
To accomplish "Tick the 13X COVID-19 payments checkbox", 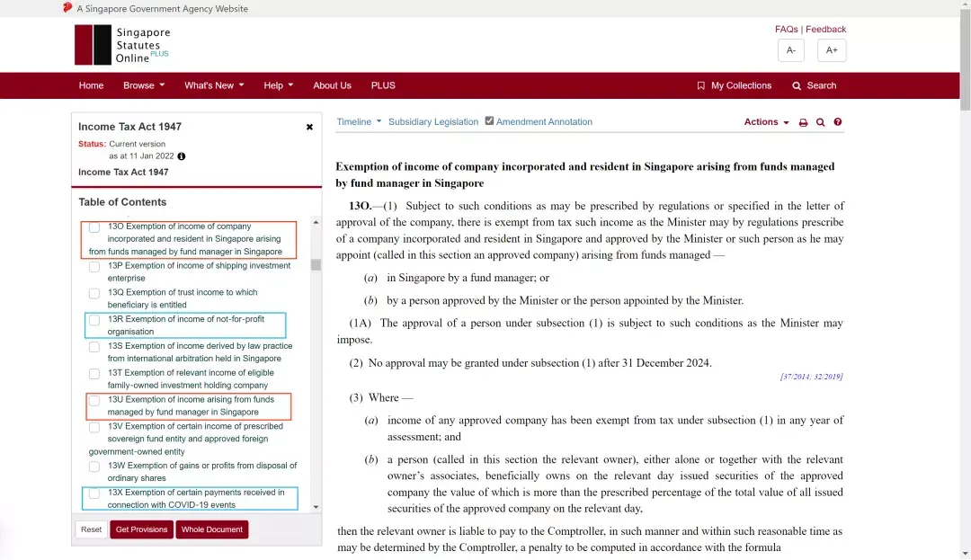I will [x=94, y=493].
